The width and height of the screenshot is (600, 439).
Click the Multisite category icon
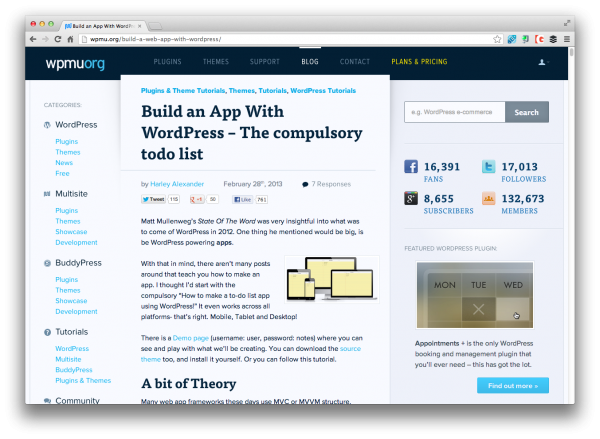pyautogui.click(x=47, y=194)
